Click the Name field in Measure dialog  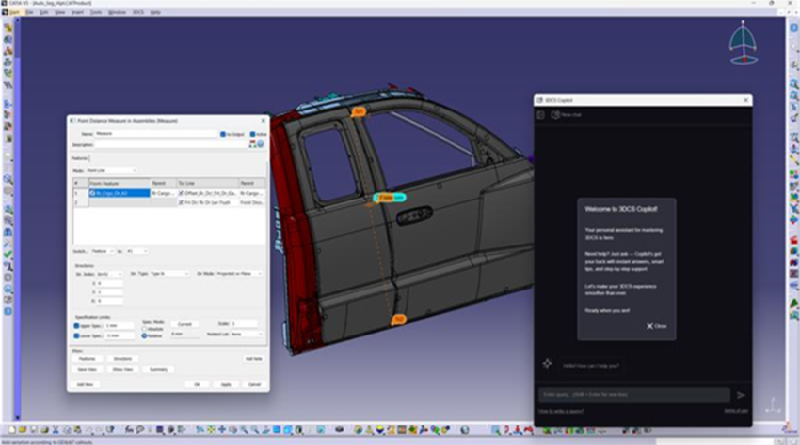(156, 134)
